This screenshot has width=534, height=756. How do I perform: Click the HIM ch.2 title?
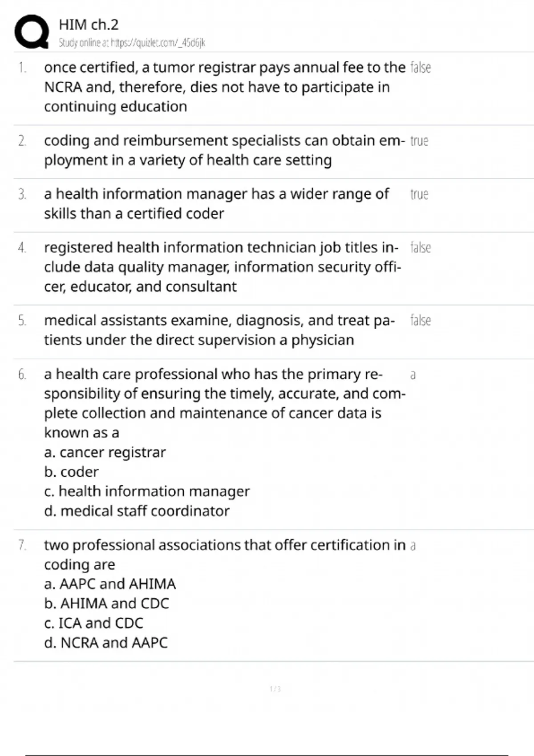click(x=89, y=25)
